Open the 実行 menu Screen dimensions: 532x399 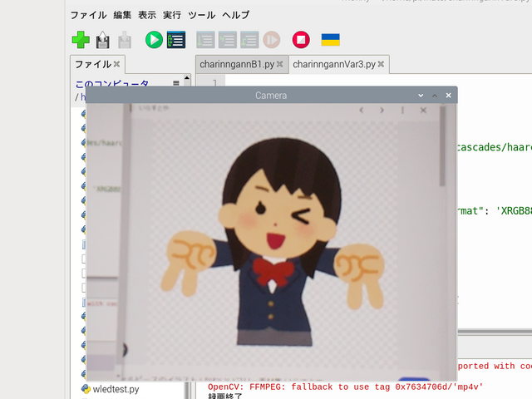(x=172, y=15)
